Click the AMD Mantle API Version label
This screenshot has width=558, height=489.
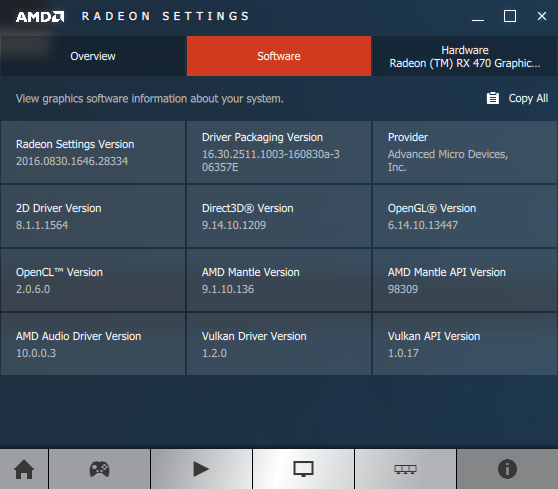447,272
